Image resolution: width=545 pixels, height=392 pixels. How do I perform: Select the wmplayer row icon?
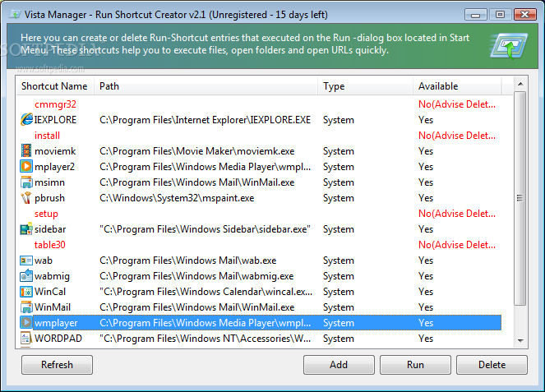[x=26, y=322]
